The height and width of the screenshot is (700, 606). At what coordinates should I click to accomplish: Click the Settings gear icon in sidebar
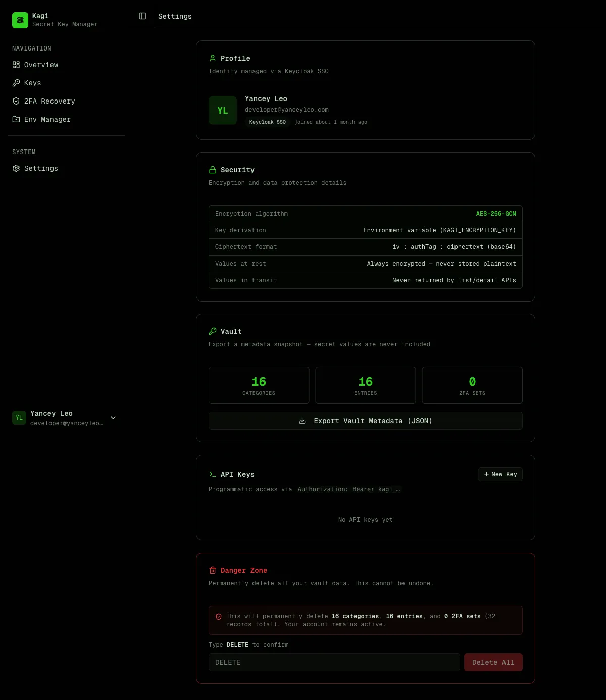coord(16,168)
